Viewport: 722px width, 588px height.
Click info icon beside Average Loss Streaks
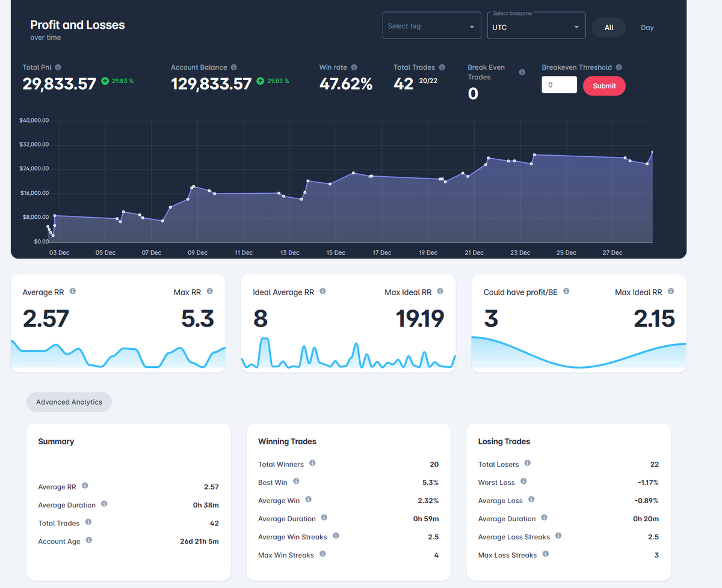(558, 536)
